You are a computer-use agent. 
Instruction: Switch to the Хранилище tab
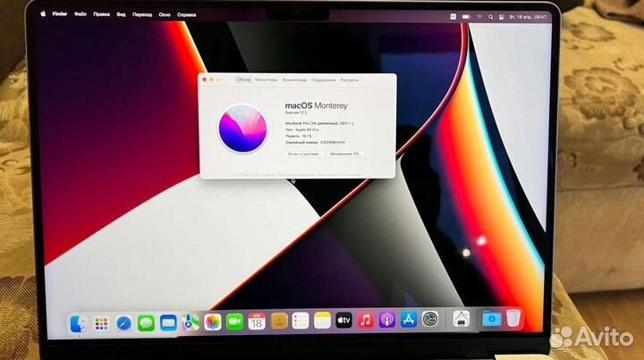click(294, 80)
